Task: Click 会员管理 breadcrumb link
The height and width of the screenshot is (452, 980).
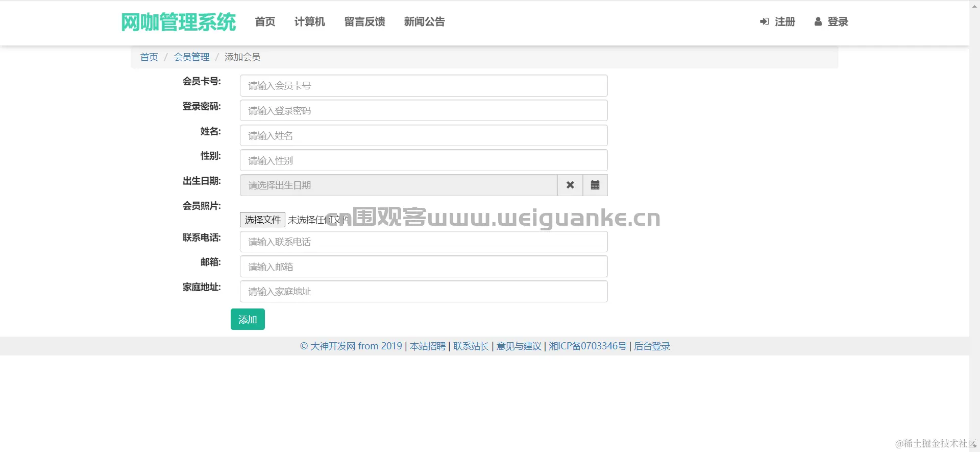Action: coord(191,57)
